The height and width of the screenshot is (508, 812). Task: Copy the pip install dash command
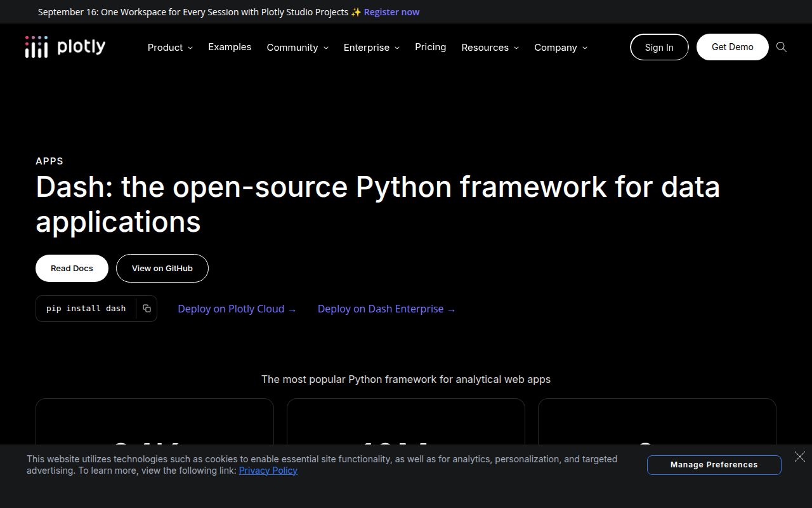[147, 309]
